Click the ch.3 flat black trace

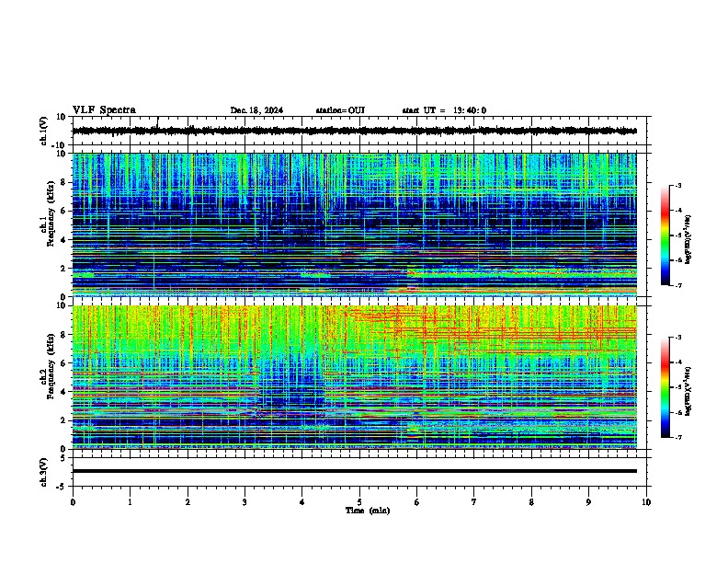(x=355, y=471)
